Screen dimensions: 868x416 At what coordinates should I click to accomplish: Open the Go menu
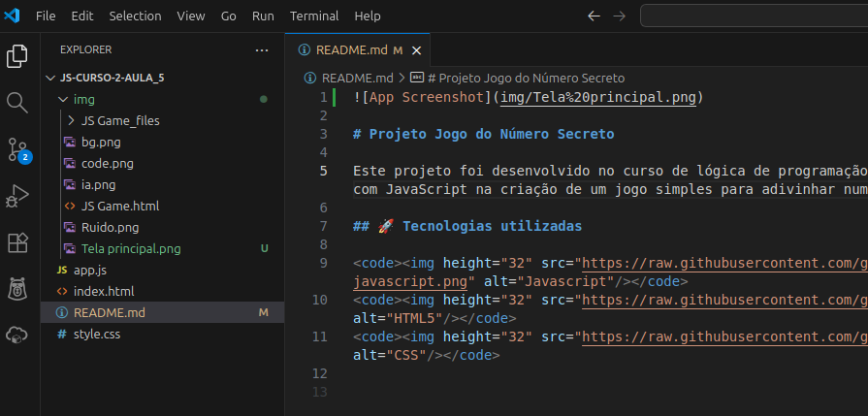point(229,16)
